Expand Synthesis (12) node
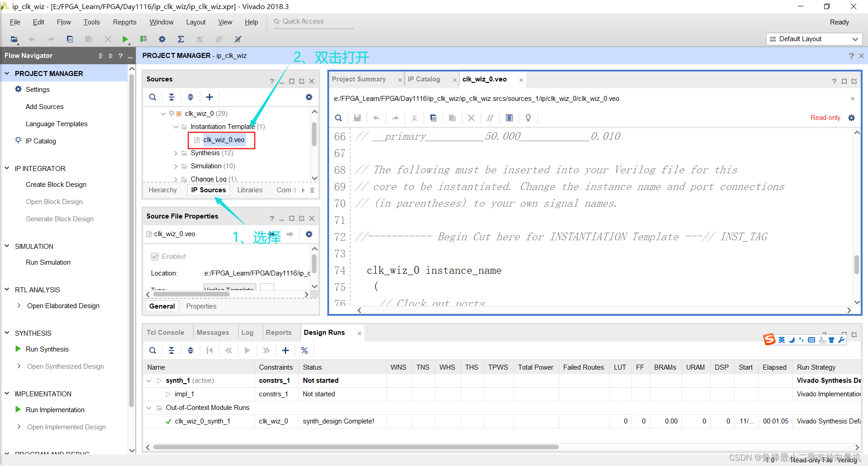This screenshot has height=466, width=868. tap(176, 153)
